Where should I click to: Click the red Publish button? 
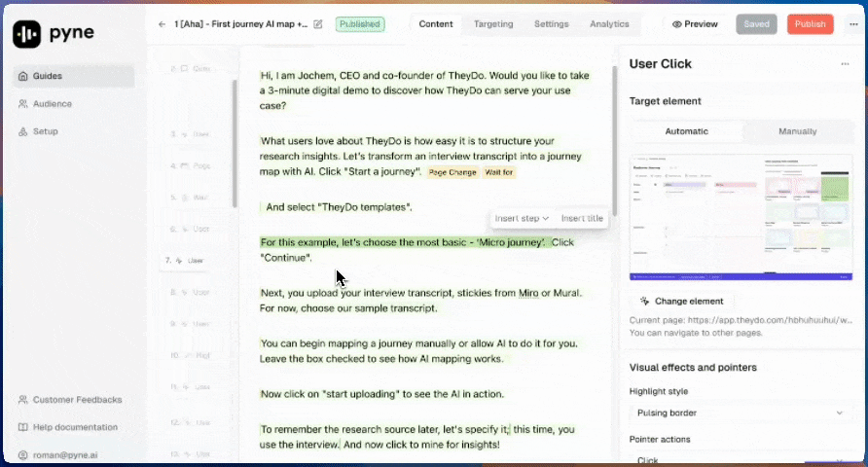810,24
